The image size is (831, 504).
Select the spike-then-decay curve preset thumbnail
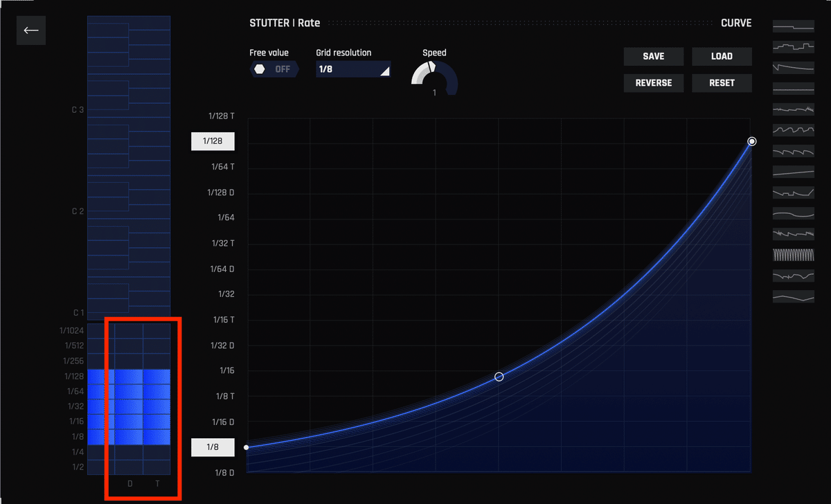[x=794, y=68]
